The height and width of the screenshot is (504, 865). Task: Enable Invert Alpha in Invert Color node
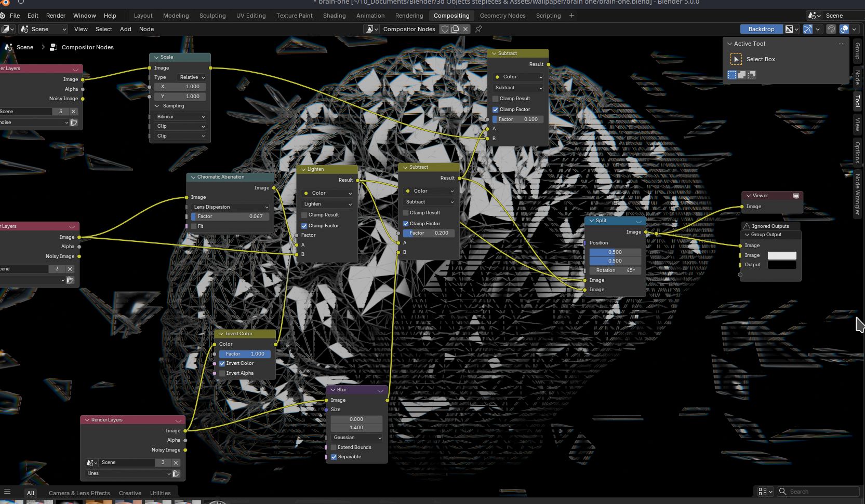(x=222, y=373)
